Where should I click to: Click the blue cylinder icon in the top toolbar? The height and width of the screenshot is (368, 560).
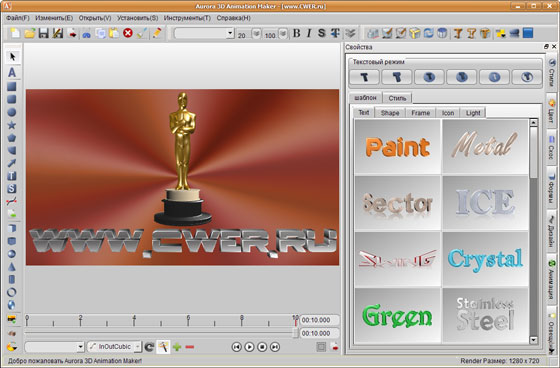pos(442,33)
